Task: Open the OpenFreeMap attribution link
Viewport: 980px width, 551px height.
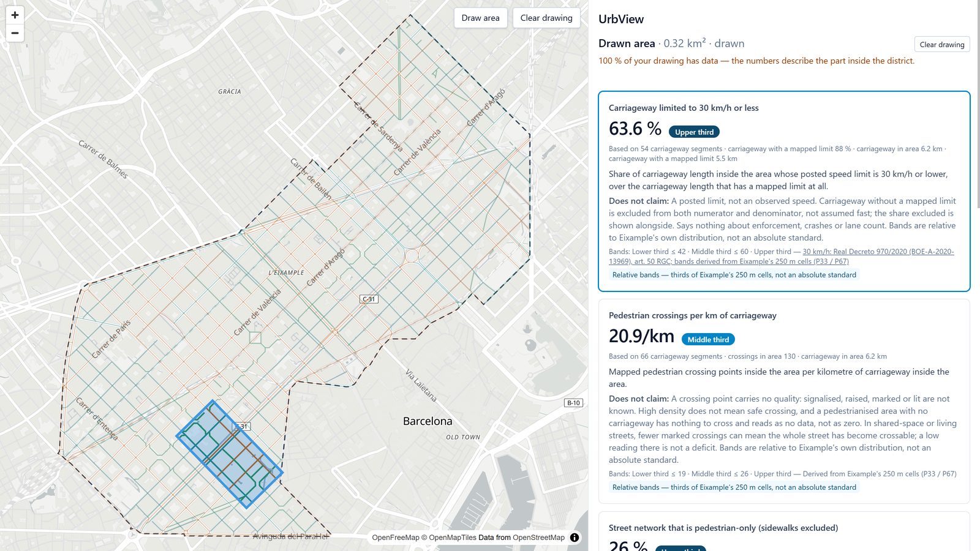Action: pyautogui.click(x=396, y=538)
